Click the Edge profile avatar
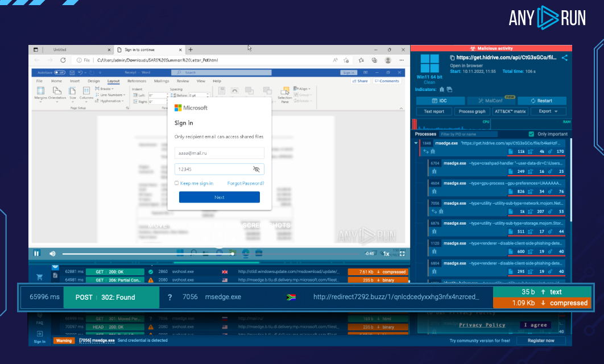604x364 pixels. point(388,60)
